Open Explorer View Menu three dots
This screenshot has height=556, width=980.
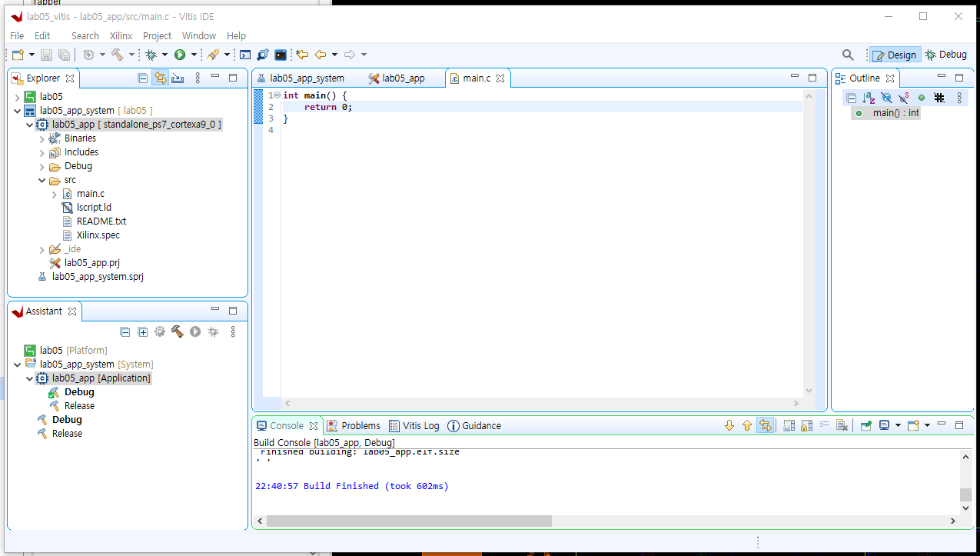(198, 78)
